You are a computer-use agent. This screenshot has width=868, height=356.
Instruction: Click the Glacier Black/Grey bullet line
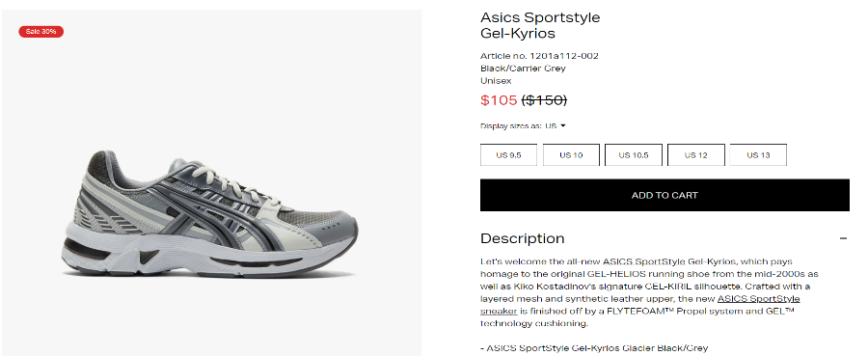pyautogui.click(x=593, y=348)
